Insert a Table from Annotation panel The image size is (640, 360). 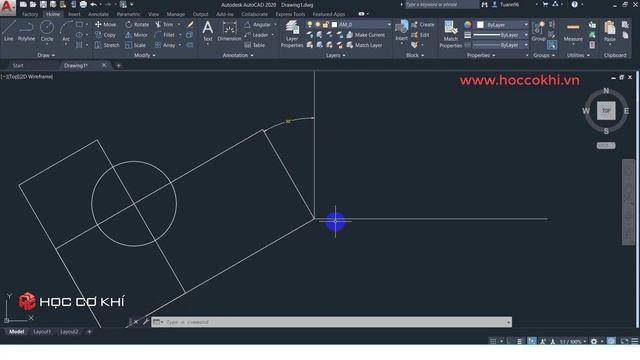coord(254,45)
